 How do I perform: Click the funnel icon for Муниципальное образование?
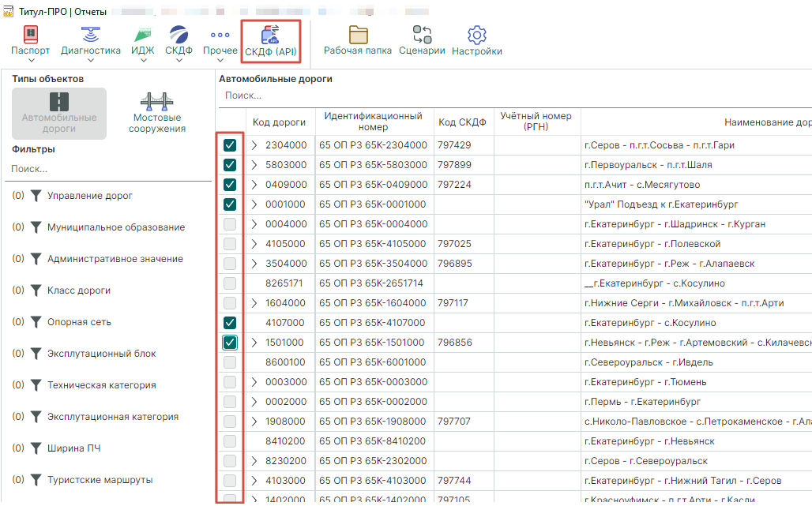pos(36,227)
